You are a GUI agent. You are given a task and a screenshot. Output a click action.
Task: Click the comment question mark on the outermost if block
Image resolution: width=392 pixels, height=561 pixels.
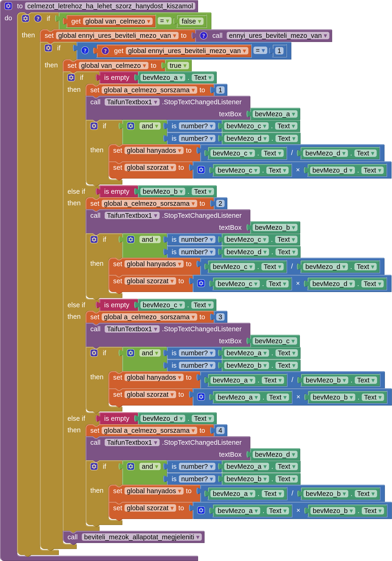38,18
